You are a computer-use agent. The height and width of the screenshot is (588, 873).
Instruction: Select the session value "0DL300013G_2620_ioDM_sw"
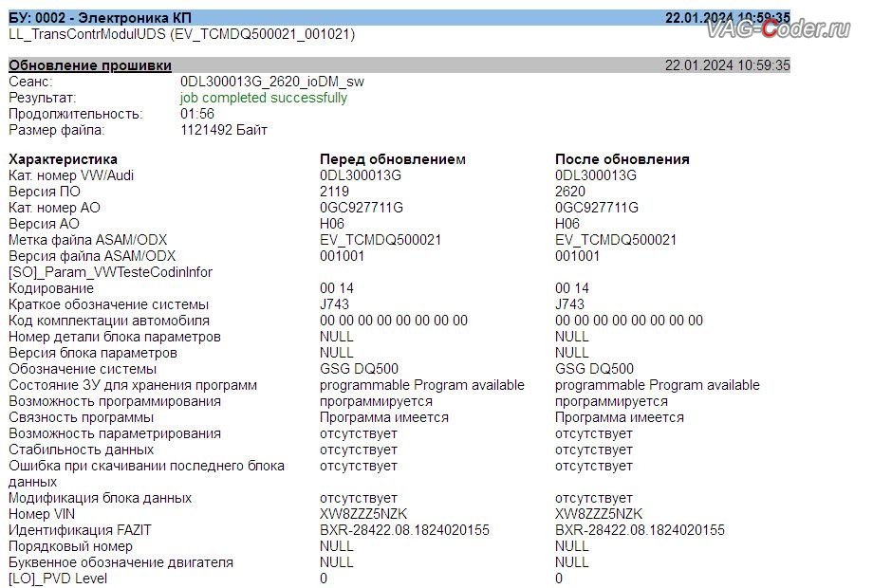click(x=271, y=82)
